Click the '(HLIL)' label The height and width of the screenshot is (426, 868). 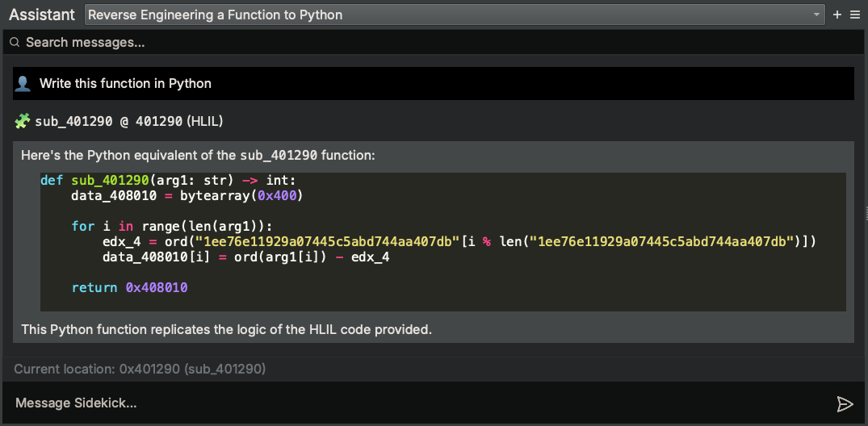click(205, 121)
